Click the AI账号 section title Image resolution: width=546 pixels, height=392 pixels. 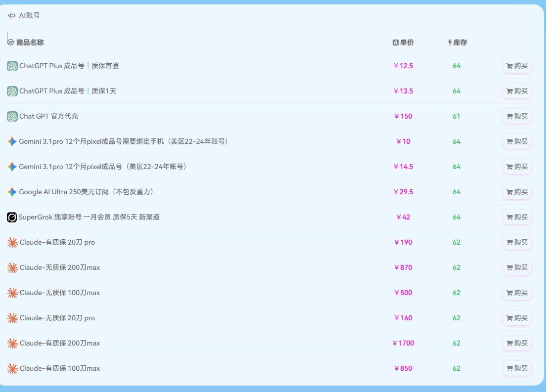tap(29, 15)
